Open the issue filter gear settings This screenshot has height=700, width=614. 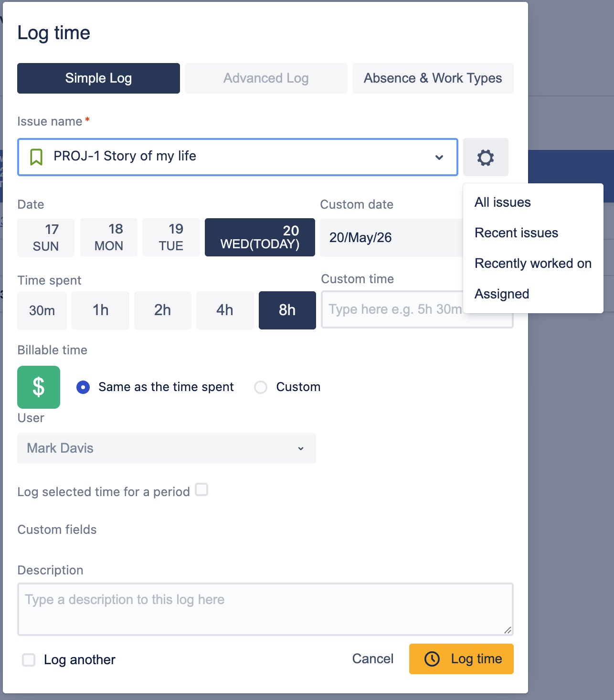pyautogui.click(x=486, y=157)
